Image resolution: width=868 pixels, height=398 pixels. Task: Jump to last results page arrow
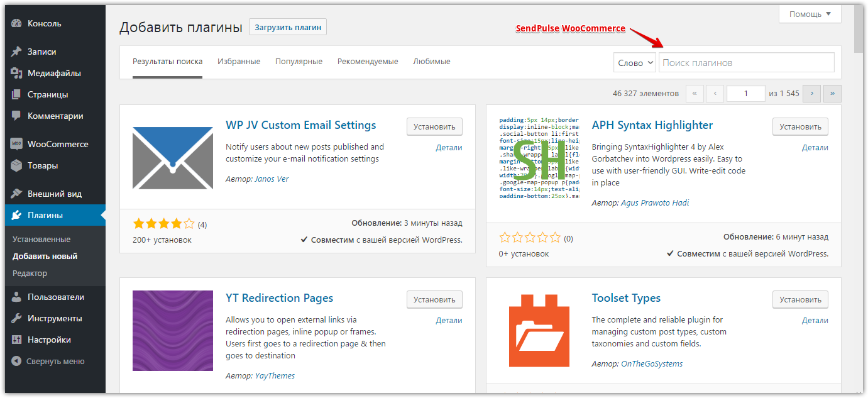[832, 94]
